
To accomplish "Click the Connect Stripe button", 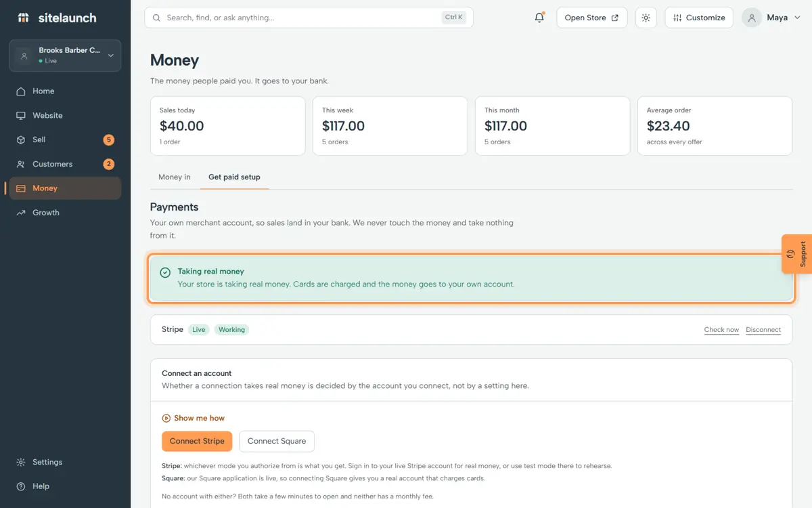I will pos(197,441).
